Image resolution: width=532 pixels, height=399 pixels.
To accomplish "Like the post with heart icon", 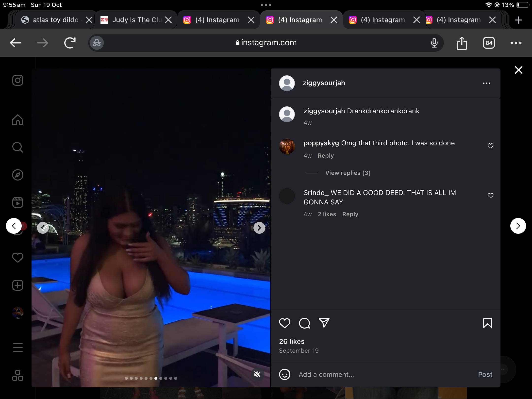I will [x=285, y=323].
